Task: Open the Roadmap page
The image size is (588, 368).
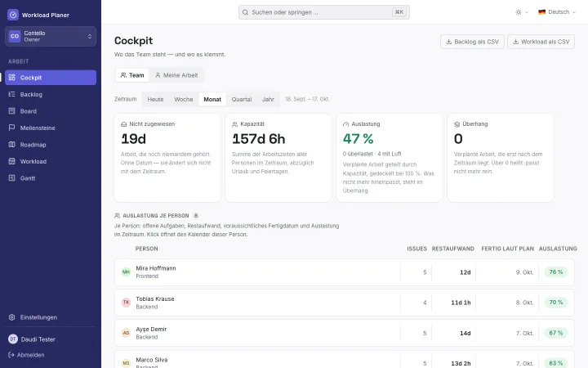Action: tap(51, 145)
